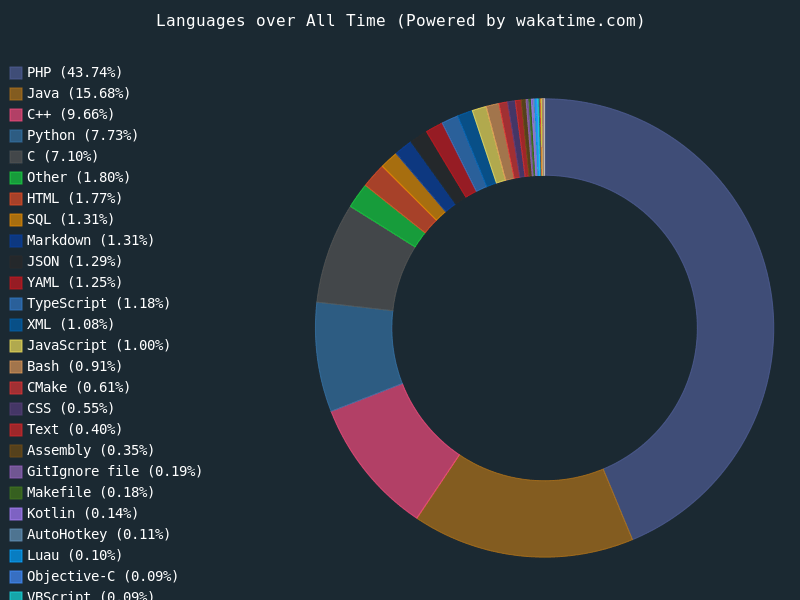Click the SQL (1.31%) legend label
The height and width of the screenshot is (600, 800).
coord(70,219)
